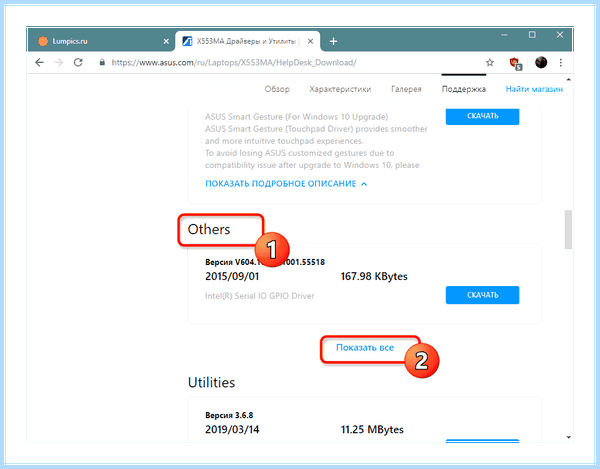Open the Обзор page section

click(x=277, y=89)
